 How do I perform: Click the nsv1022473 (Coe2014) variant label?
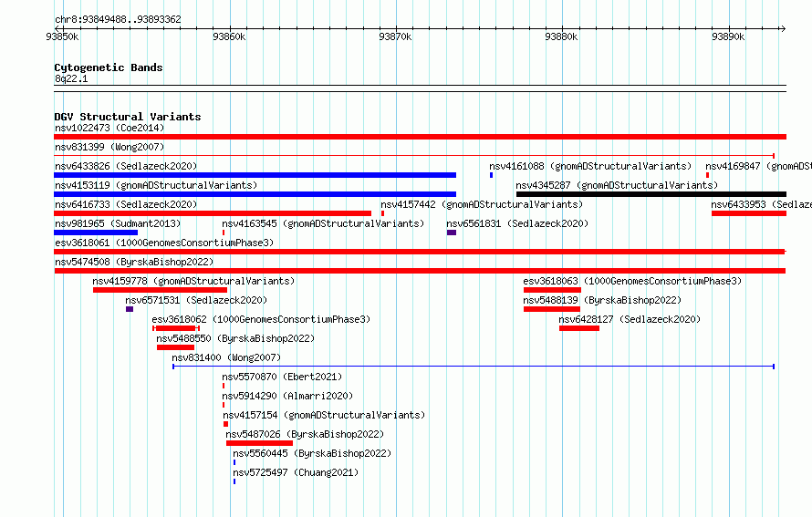(109, 128)
